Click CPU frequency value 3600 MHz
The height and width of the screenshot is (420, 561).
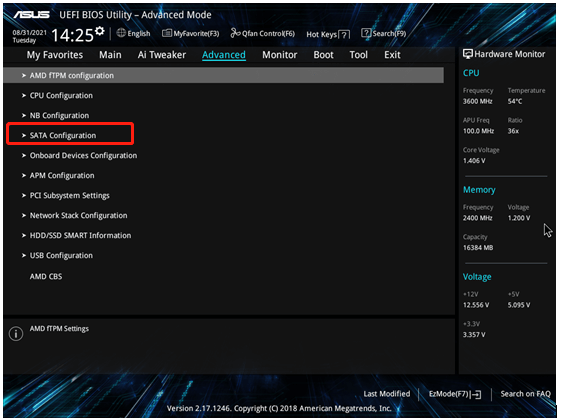478,102
